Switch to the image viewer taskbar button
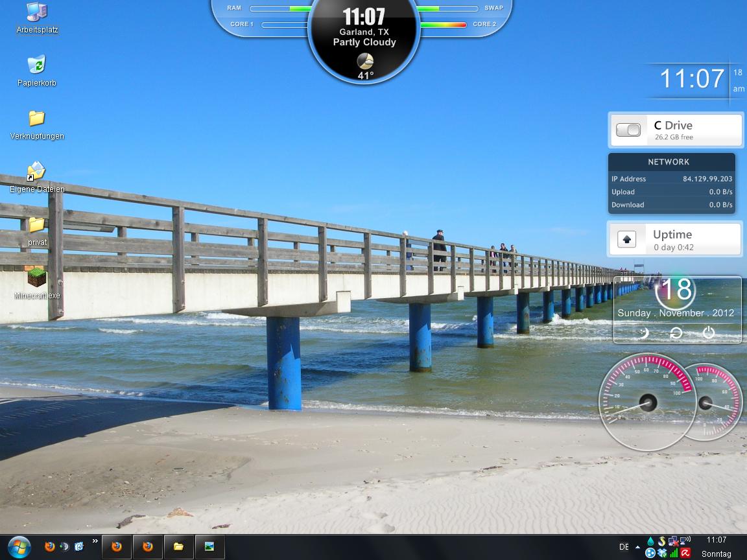The width and height of the screenshot is (747, 560). pos(209,546)
